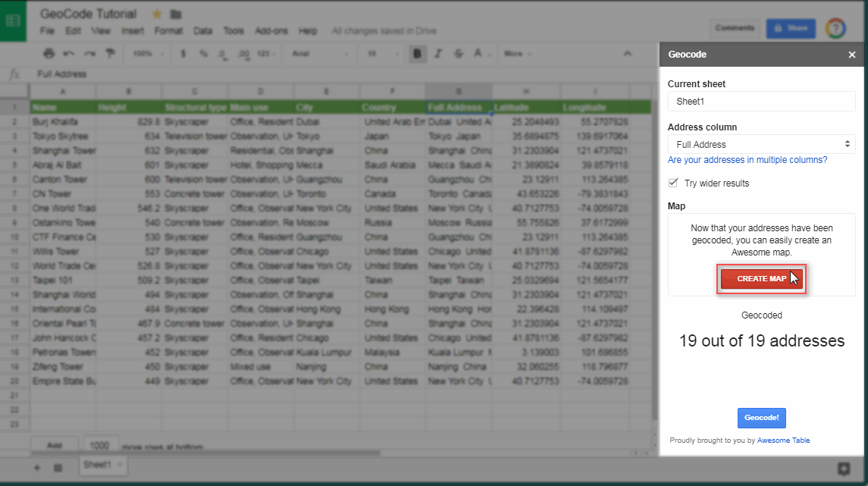Toggle italic formatting

tap(438, 54)
